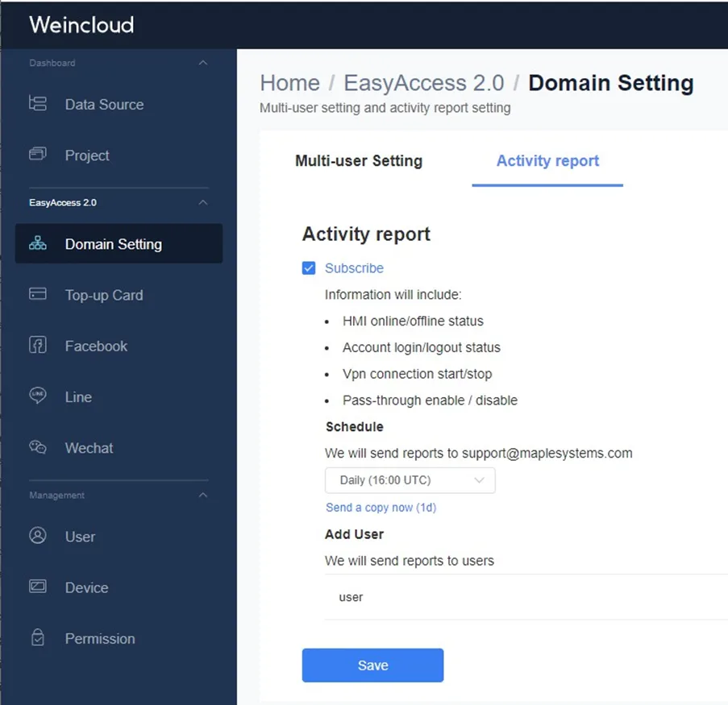Viewport: 728px width, 705px height.
Task: Click the Send a copy now link
Action: (381, 508)
